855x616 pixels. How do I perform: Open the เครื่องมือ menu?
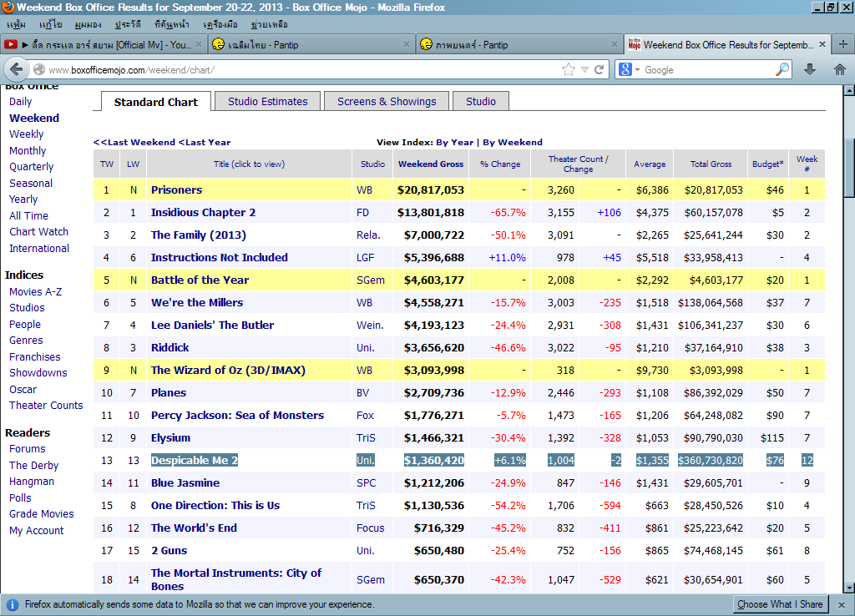point(220,24)
